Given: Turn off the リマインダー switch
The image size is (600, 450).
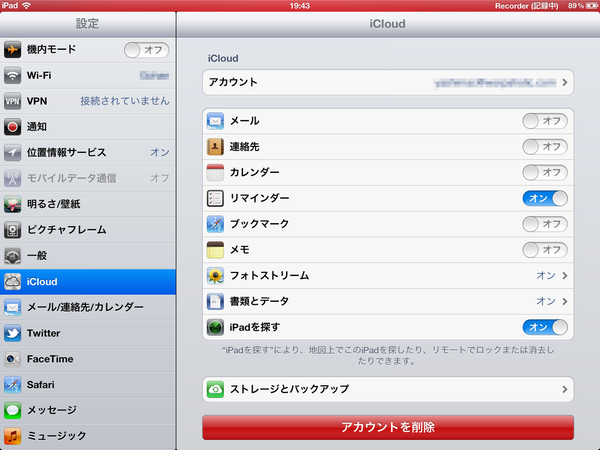Looking at the screenshot, I should [x=545, y=198].
